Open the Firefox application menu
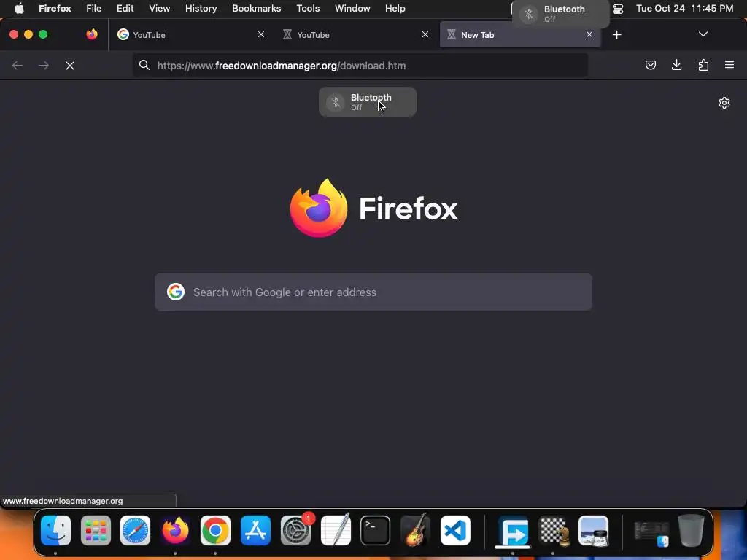This screenshot has height=560, width=747. coord(729,65)
